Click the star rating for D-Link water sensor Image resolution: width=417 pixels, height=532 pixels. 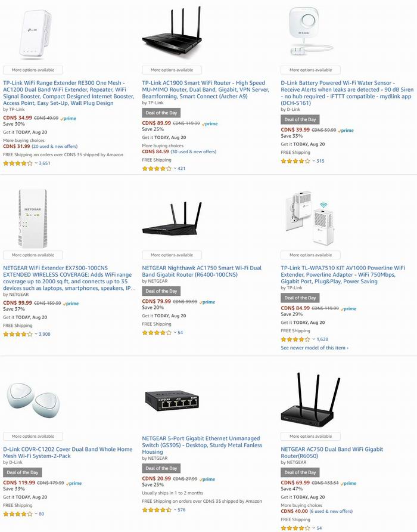pyautogui.click(x=295, y=161)
